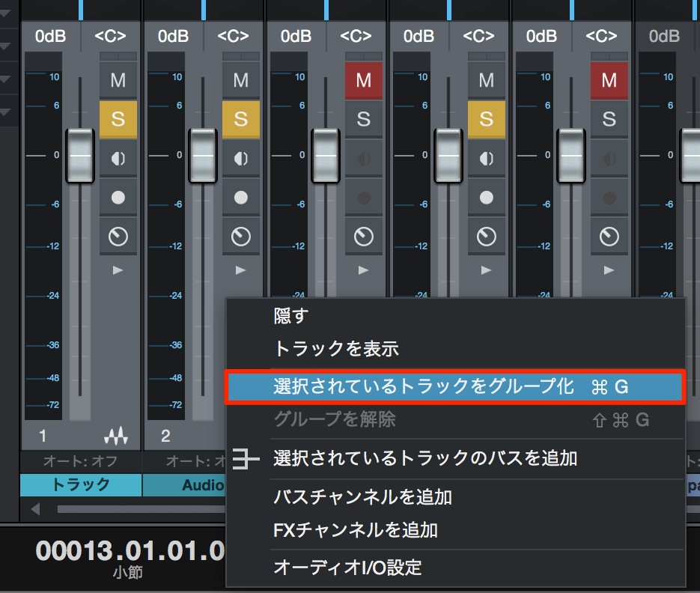Click the fifth channel's volume fader handle

click(x=571, y=156)
